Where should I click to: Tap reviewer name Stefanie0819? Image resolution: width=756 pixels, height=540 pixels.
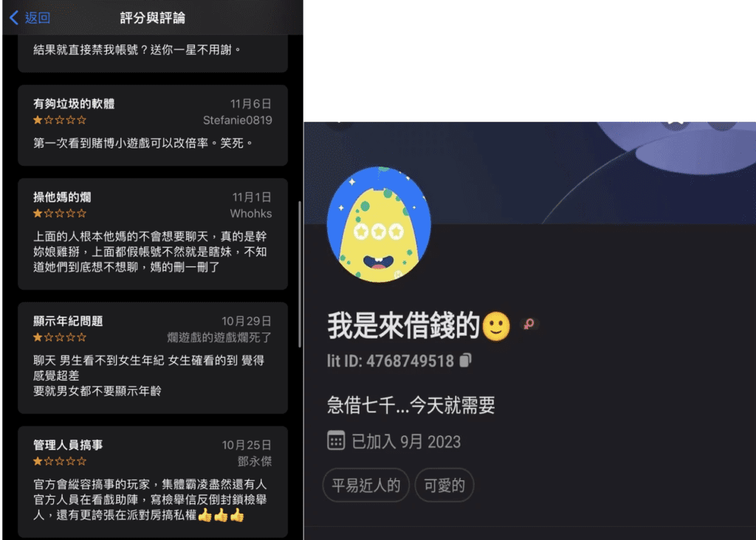pos(237,120)
